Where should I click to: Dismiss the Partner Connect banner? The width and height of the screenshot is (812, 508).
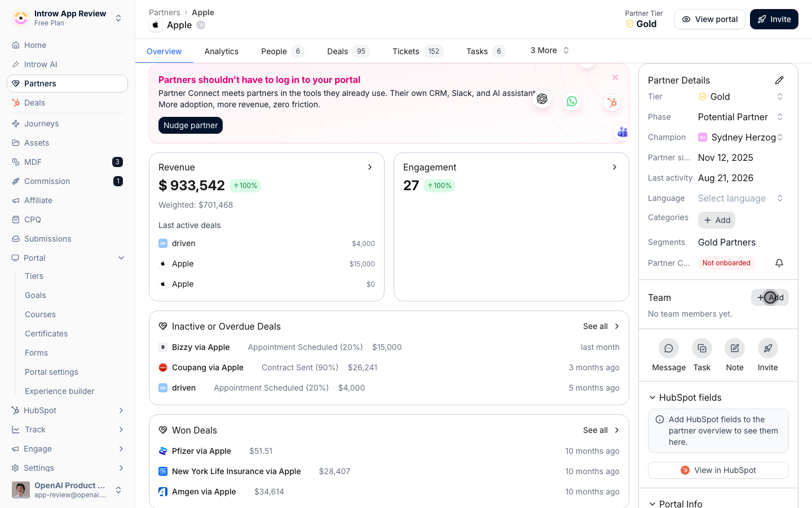point(615,77)
